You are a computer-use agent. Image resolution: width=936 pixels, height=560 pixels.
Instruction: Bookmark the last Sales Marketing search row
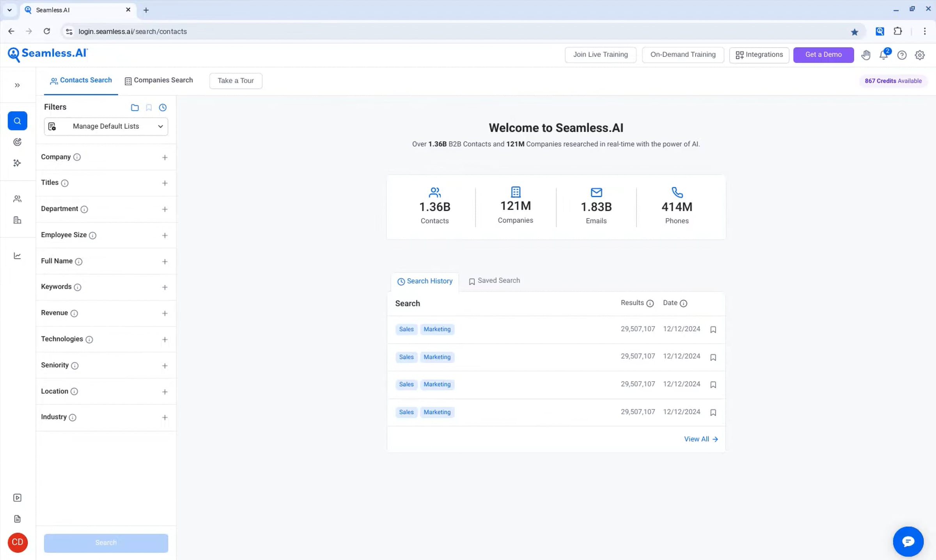[713, 412]
